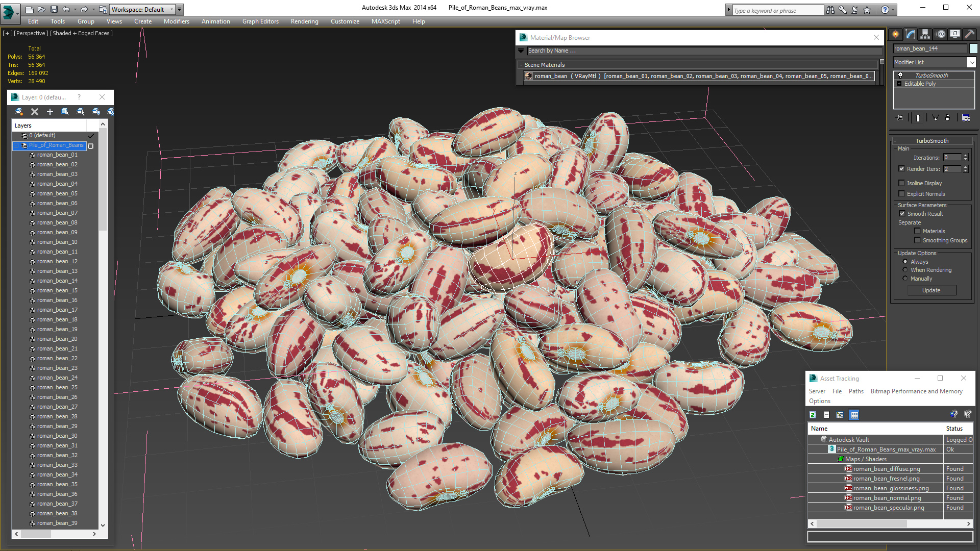Click Shaded + Edged Faces viewport label
980x551 pixels.
82,33
